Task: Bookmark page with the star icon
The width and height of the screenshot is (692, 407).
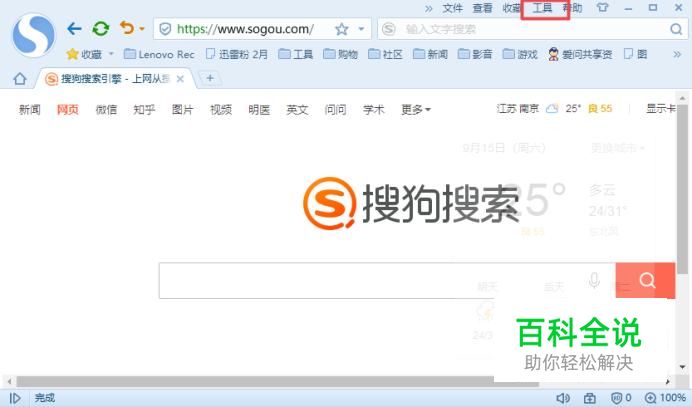Action: click(x=341, y=30)
